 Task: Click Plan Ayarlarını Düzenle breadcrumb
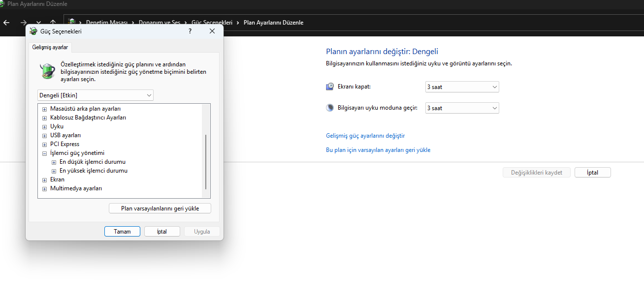tap(273, 23)
